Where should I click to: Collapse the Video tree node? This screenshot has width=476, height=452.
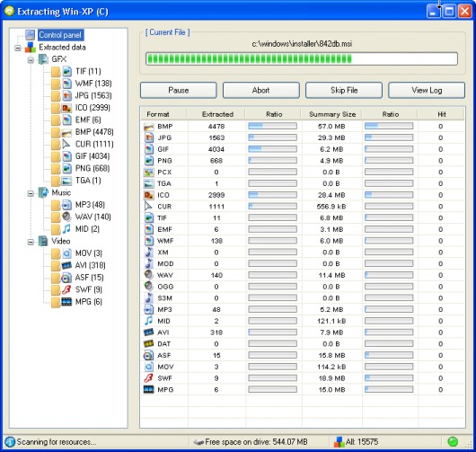[31, 242]
